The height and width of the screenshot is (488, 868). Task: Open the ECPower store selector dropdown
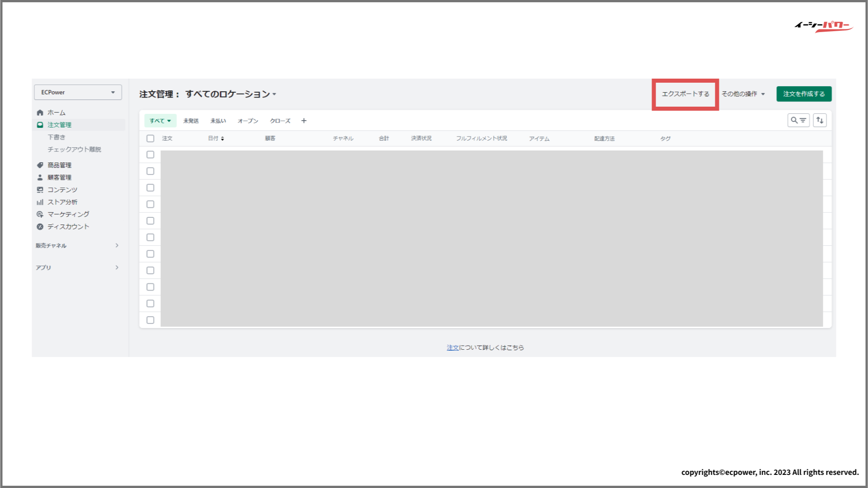tap(78, 92)
